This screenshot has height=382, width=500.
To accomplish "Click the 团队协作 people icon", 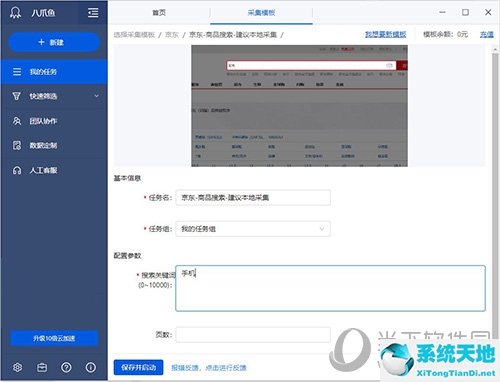I will (x=17, y=121).
